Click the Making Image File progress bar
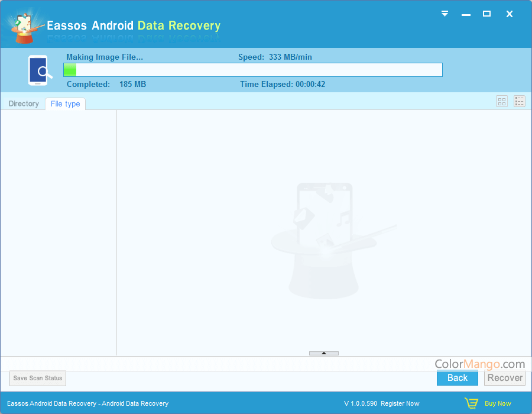 pyautogui.click(x=252, y=70)
